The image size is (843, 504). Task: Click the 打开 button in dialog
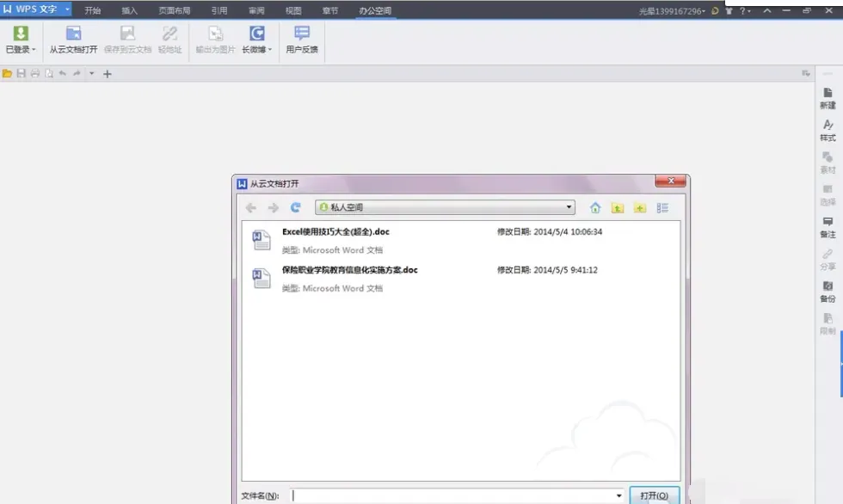655,495
